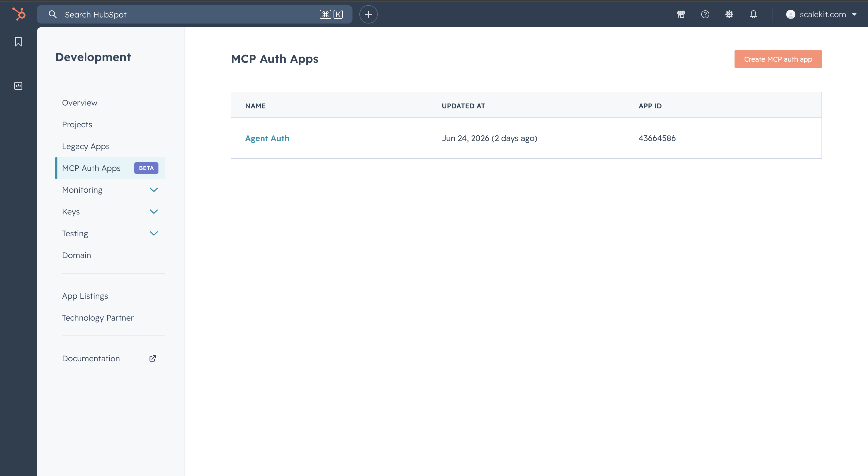Click the NAME column header

[255, 106]
